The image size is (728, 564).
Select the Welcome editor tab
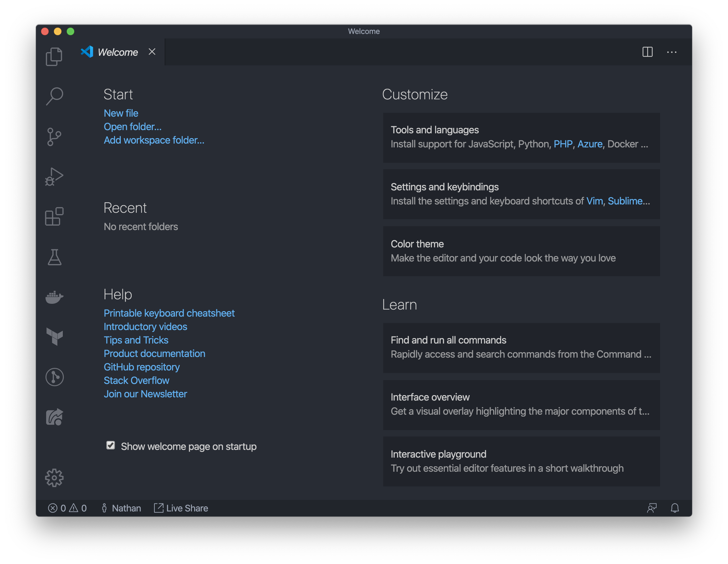pyautogui.click(x=117, y=52)
